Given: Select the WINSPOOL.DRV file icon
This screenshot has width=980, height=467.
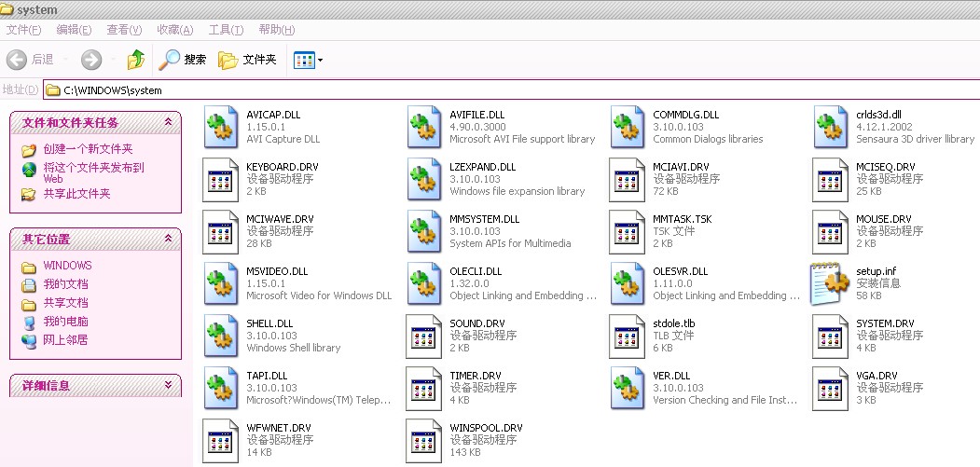Looking at the screenshot, I should (x=423, y=440).
